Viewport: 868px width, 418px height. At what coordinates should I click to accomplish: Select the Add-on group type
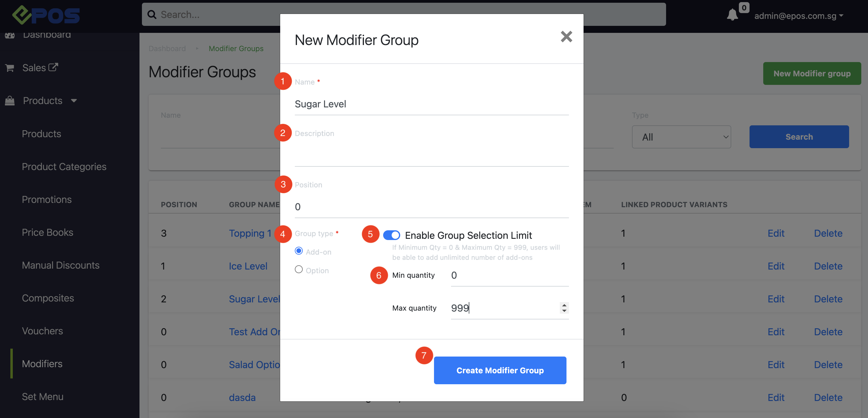[x=298, y=251]
